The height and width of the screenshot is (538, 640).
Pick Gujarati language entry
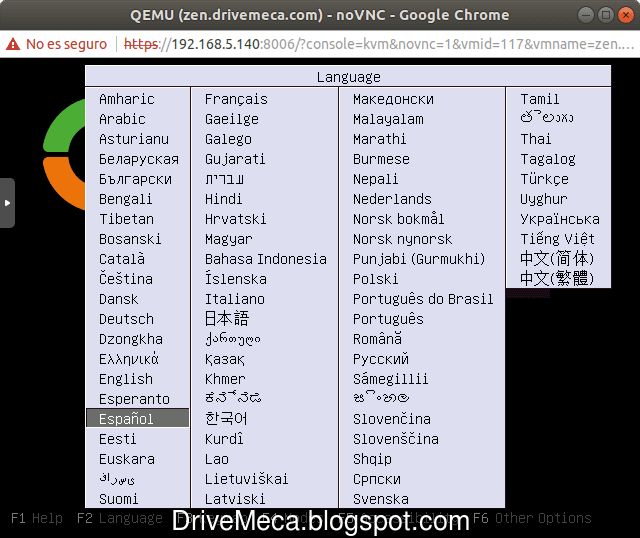click(235, 159)
